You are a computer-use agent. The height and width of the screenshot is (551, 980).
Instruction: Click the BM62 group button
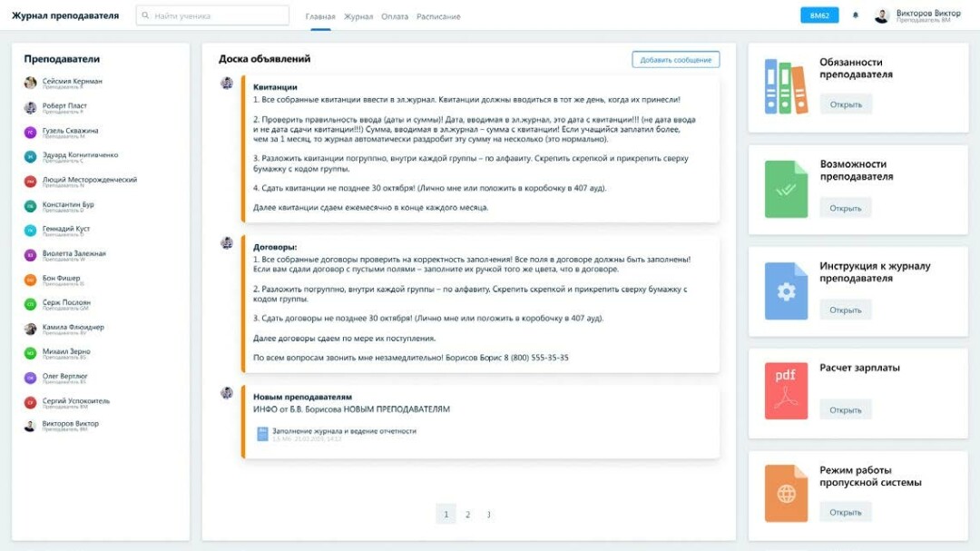pyautogui.click(x=819, y=15)
